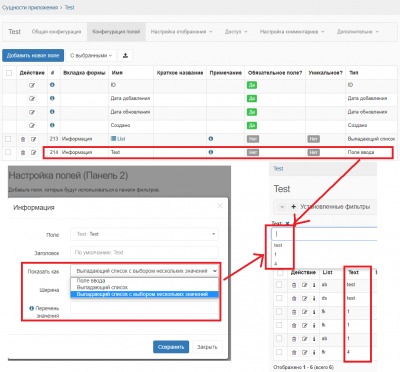Switch to the Конфигурация полей tab
Viewport: 400px width, 372px height.
pos(116,32)
